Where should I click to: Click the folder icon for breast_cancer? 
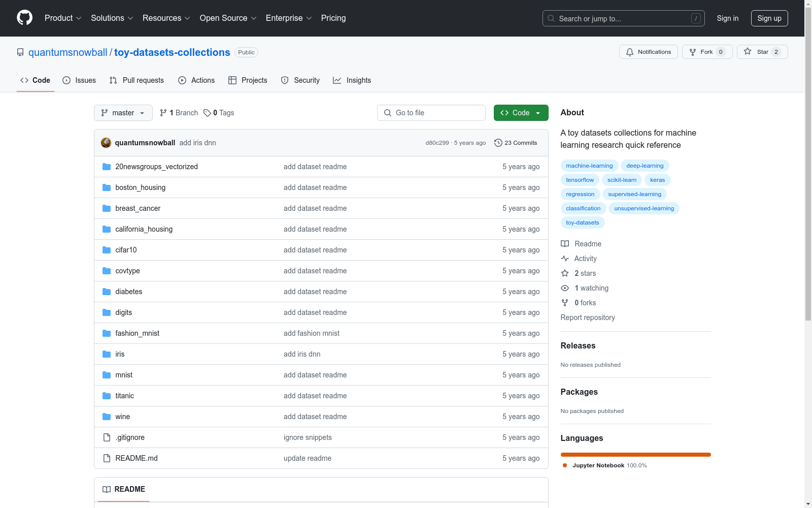tap(107, 208)
